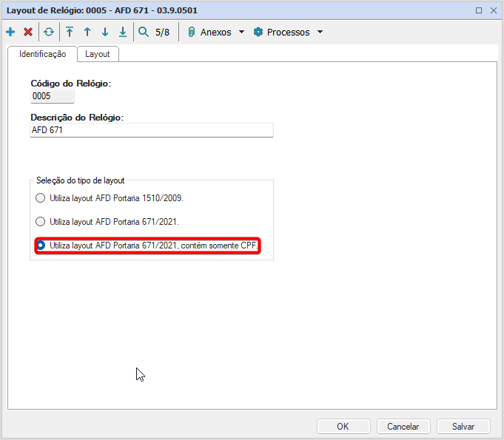Maximize the Layout de Relógio window

(479, 10)
